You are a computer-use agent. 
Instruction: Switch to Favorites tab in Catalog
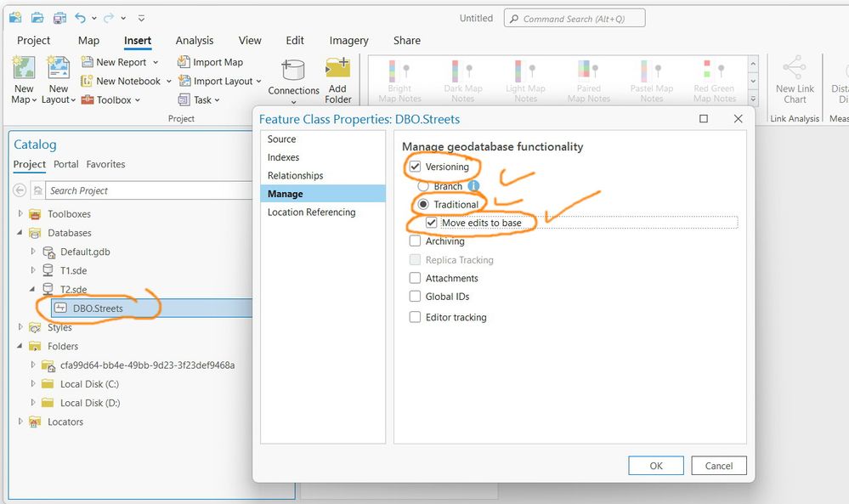click(105, 164)
